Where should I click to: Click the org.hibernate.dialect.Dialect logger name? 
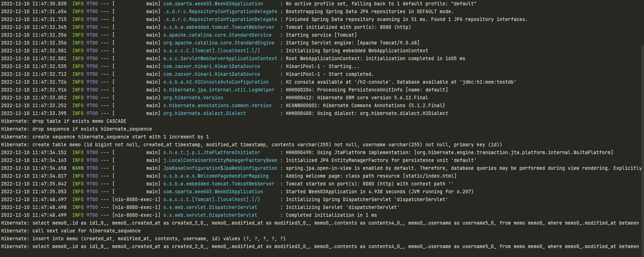click(204, 113)
